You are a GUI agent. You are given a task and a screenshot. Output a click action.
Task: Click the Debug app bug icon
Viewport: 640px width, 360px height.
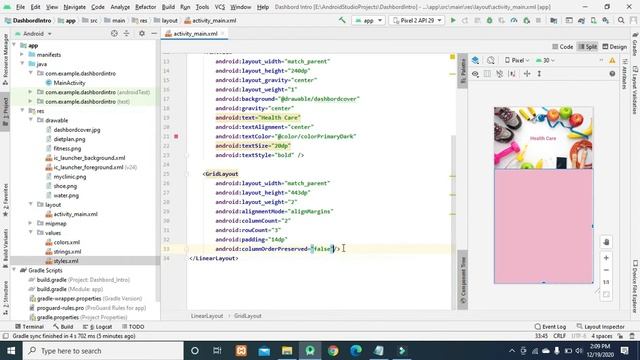pyautogui.click(x=489, y=20)
